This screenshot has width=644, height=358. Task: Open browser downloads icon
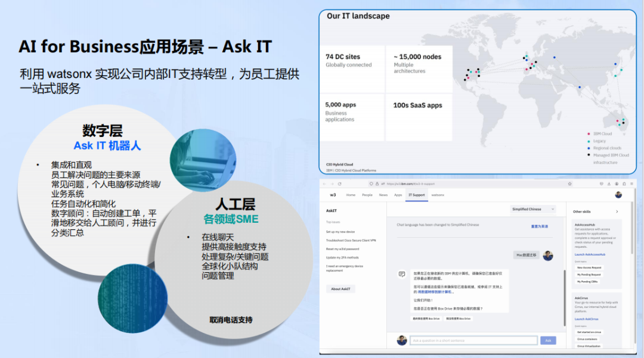click(609, 183)
